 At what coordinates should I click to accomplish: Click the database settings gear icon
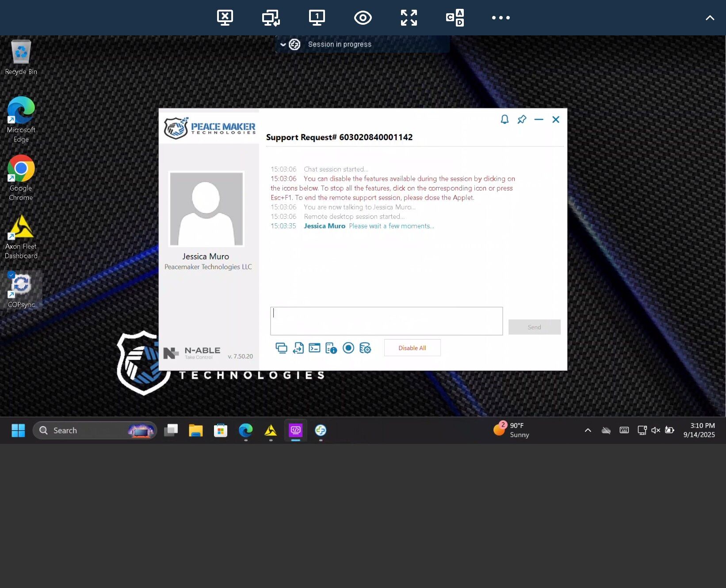pos(365,348)
